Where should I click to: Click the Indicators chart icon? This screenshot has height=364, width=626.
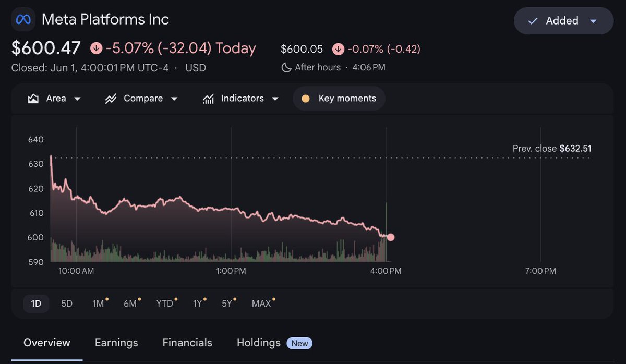tap(208, 99)
